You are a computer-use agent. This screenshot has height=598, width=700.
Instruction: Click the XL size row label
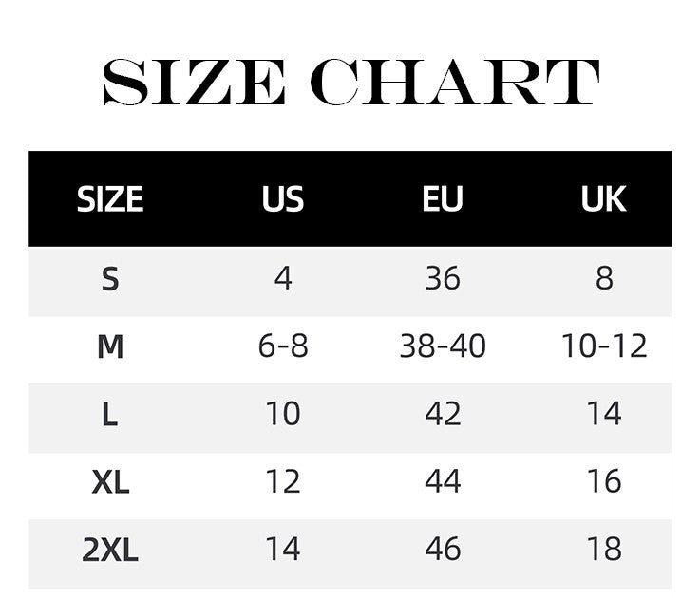pos(110,482)
